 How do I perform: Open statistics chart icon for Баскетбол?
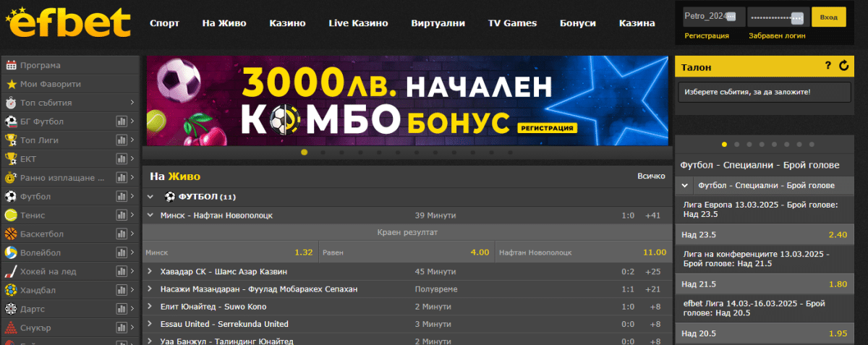click(x=122, y=234)
